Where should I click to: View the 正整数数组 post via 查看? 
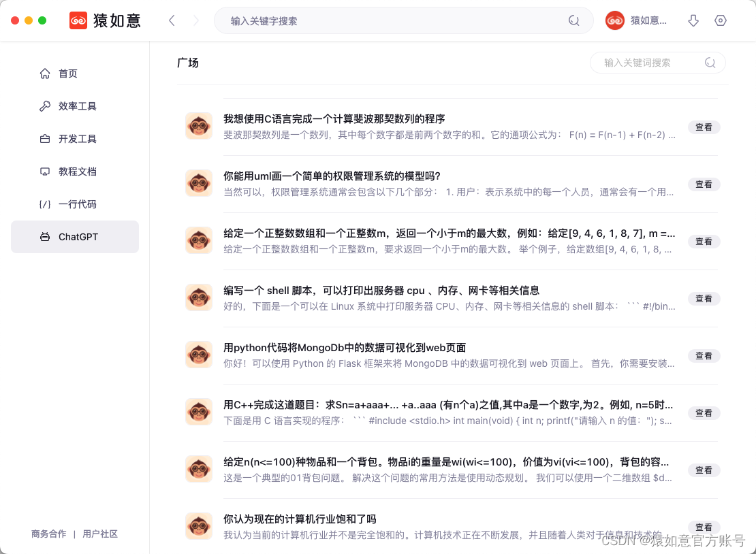pos(704,242)
